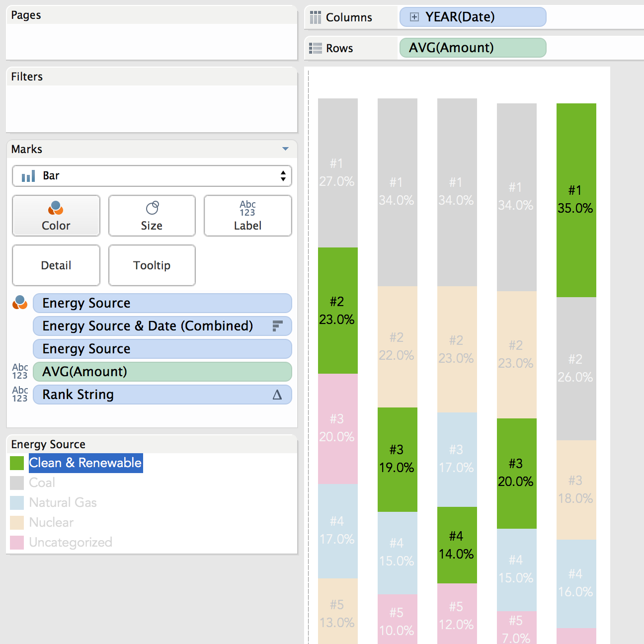Click the Size circles icon

[152, 208]
